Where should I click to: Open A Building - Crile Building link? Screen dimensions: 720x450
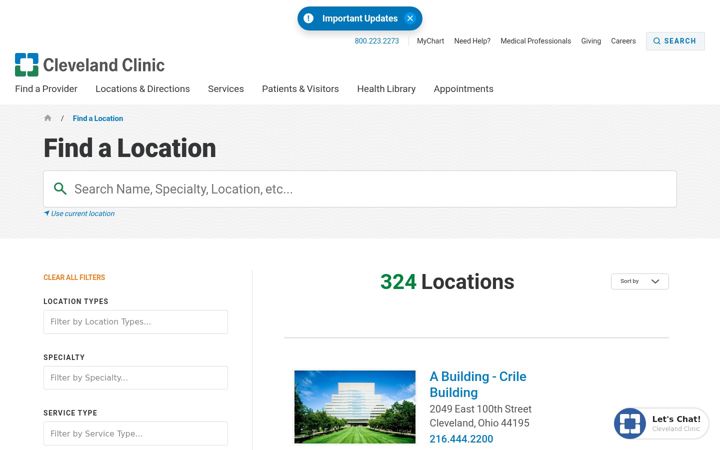(x=478, y=384)
